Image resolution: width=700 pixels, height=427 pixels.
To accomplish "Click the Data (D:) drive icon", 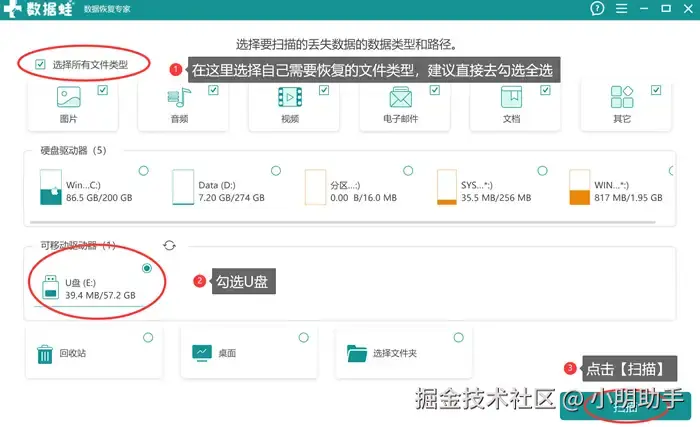I will (x=183, y=187).
